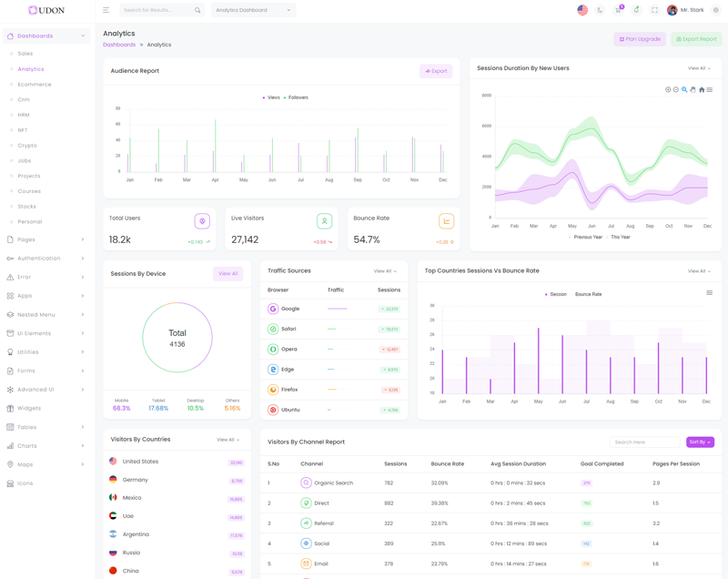Click zoom in on Sessions Duration chart

pos(668,90)
